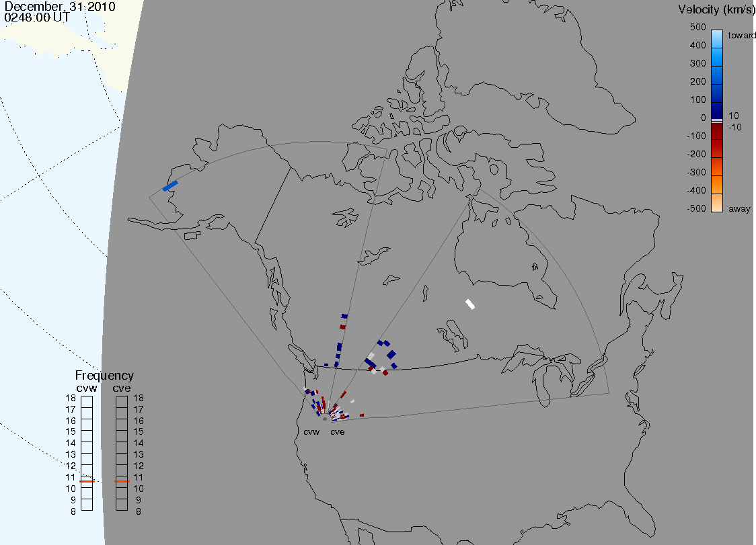The image size is (756, 545).
Task: Click the '10' threshold label by the color bar
Action: pyautogui.click(x=733, y=116)
